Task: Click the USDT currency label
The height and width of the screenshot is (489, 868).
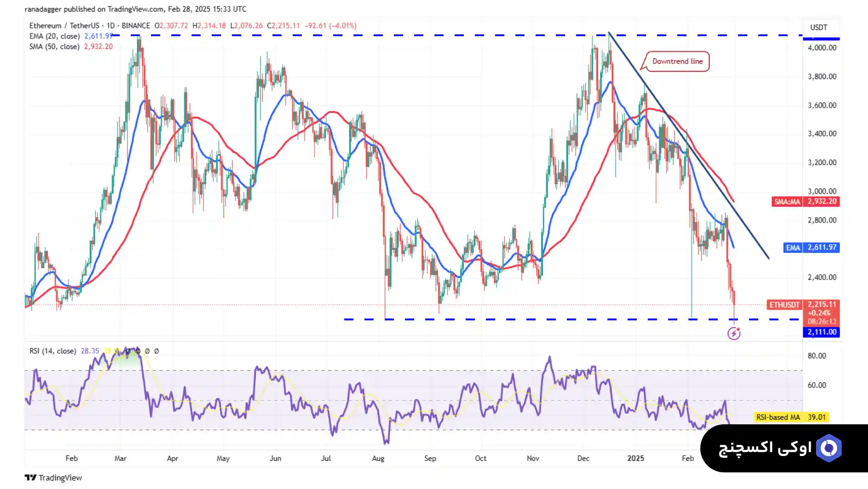Action: tap(818, 28)
